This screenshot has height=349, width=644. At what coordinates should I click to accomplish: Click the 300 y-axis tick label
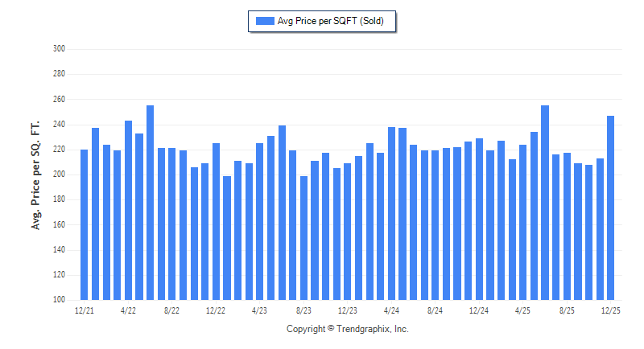pos(58,49)
